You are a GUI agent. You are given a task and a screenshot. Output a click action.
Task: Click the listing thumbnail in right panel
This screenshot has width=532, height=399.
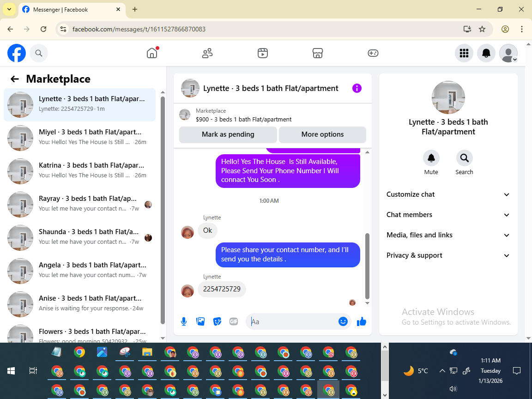tap(448, 97)
